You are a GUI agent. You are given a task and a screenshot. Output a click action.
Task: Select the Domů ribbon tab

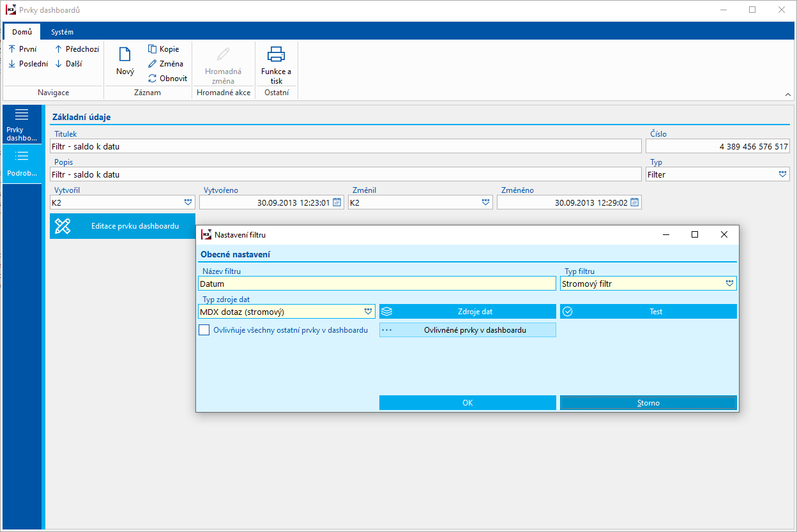click(x=22, y=32)
